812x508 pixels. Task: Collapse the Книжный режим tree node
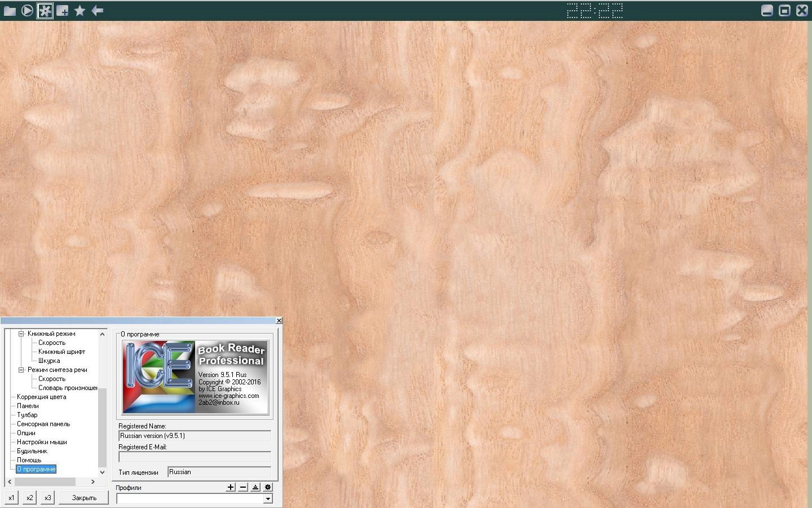coord(21,334)
